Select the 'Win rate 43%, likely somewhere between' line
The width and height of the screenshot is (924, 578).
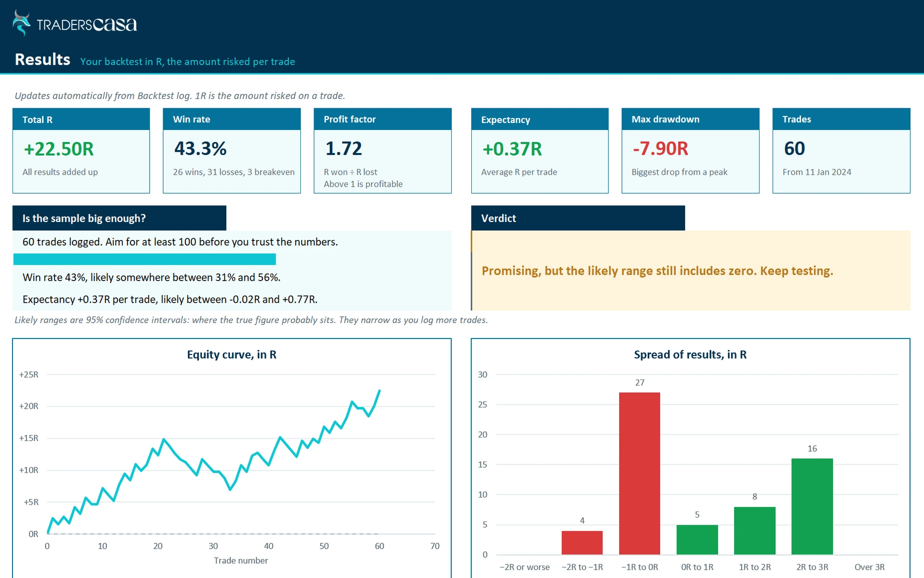pos(152,277)
